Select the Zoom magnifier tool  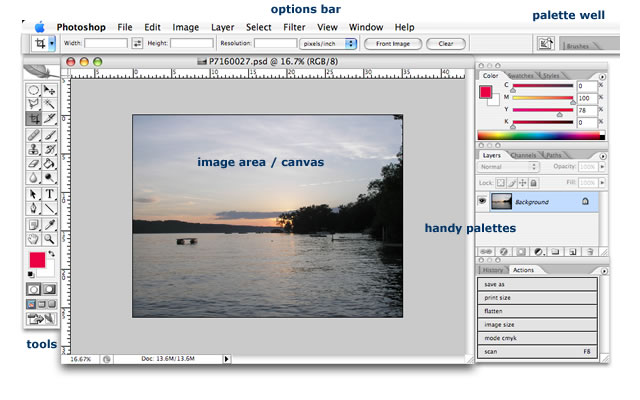click(49, 239)
